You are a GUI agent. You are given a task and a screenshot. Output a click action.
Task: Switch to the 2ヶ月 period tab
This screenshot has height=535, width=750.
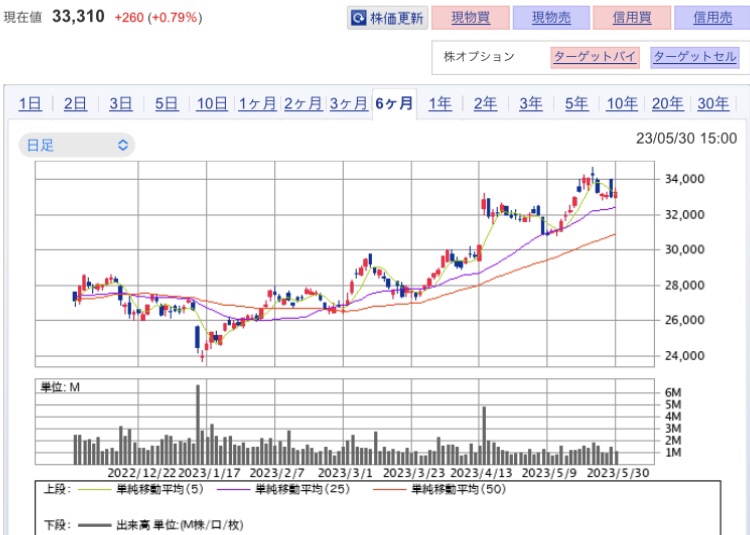pyautogui.click(x=303, y=103)
